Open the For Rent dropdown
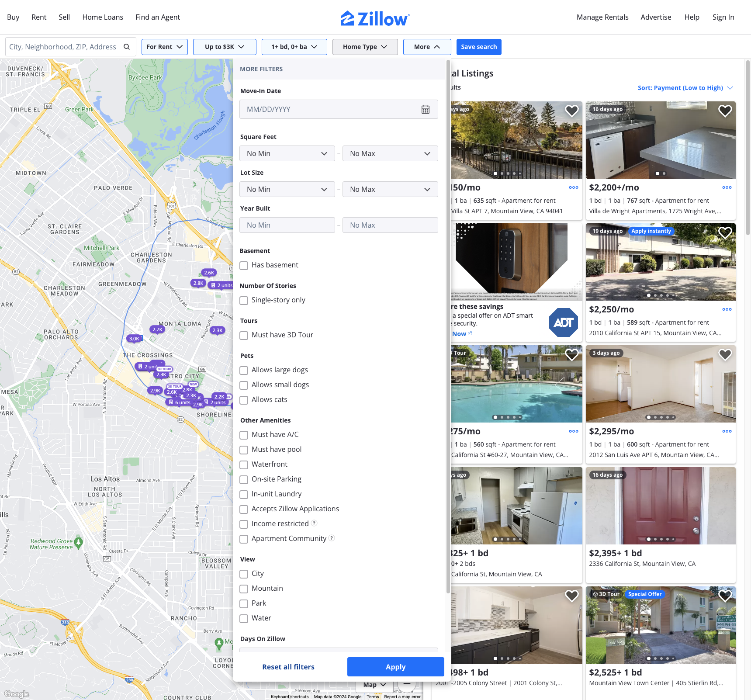 click(x=165, y=47)
